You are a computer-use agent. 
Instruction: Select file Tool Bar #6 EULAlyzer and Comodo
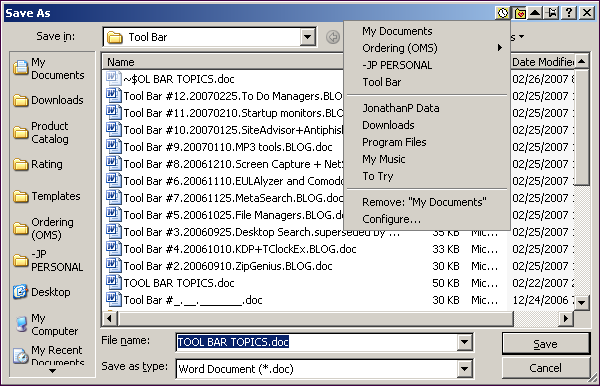[233, 181]
